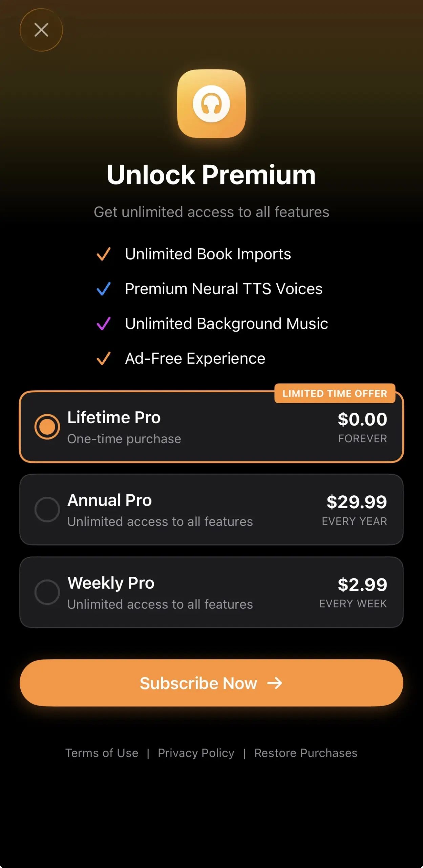Click the purple Background Music checkmark

tap(104, 323)
